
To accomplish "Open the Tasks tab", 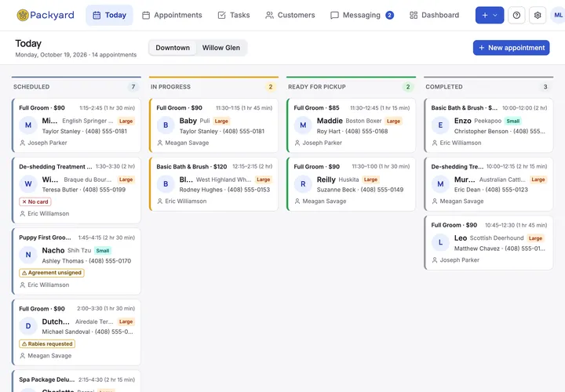I will click(x=234, y=15).
